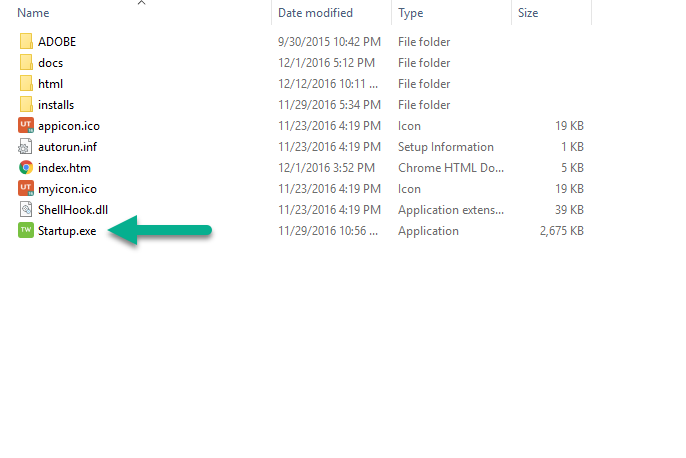Click the Application type of Startup.exe
This screenshot has height=458, width=686.
click(428, 231)
